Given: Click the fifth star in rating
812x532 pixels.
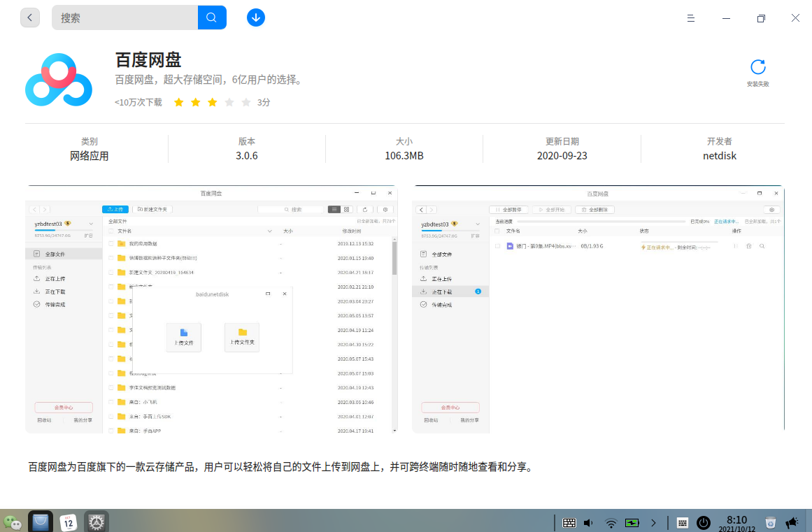Looking at the screenshot, I should pos(246,102).
